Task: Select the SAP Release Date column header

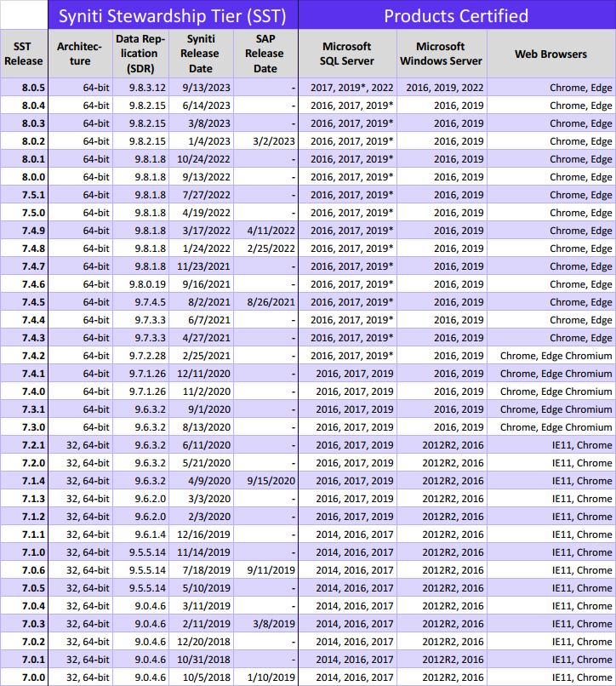Action: [265, 54]
